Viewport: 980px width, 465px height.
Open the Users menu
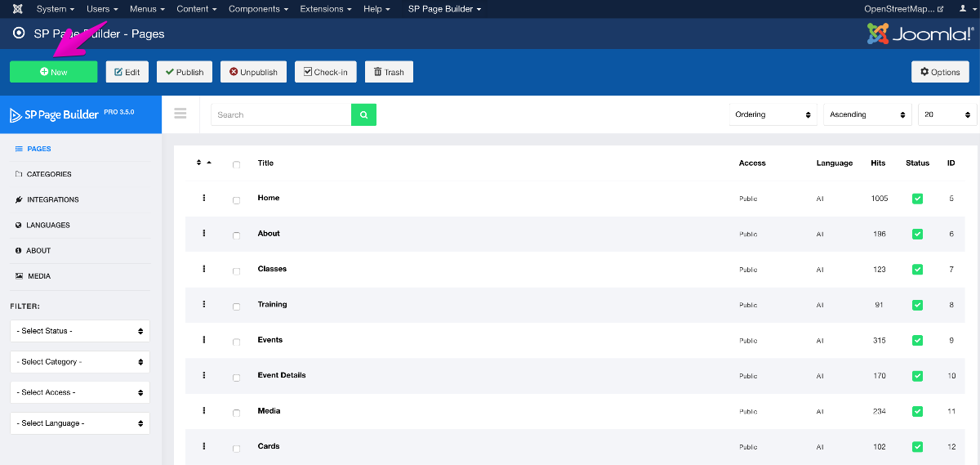click(102, 9)
